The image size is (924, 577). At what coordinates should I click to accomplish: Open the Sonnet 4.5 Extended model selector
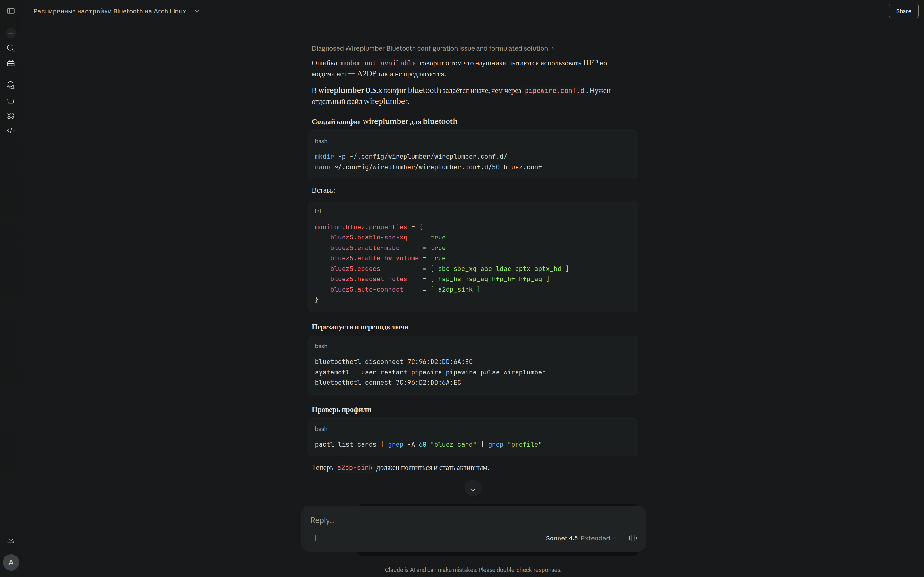tap(581, 538)
